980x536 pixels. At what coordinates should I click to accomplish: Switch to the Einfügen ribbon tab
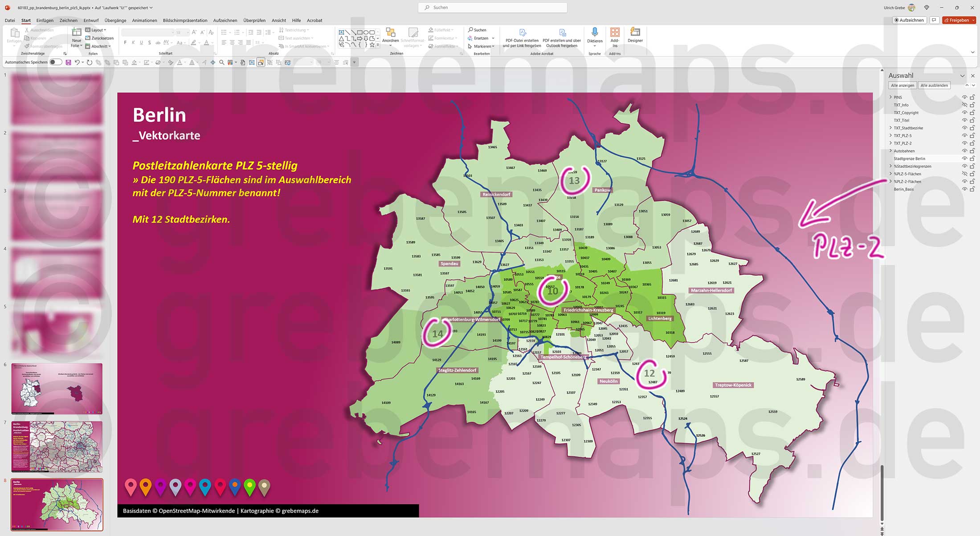point(45,20)
